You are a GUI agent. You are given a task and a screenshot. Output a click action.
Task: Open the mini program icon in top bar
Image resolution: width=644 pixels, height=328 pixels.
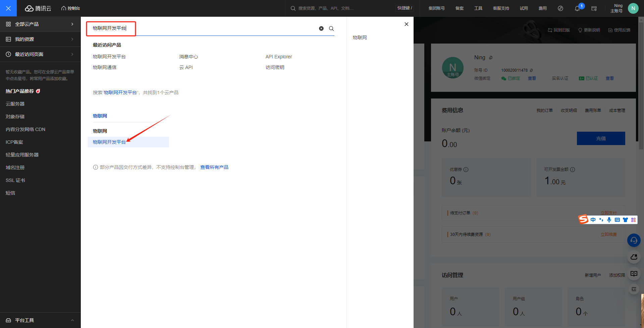click(560, 8)
